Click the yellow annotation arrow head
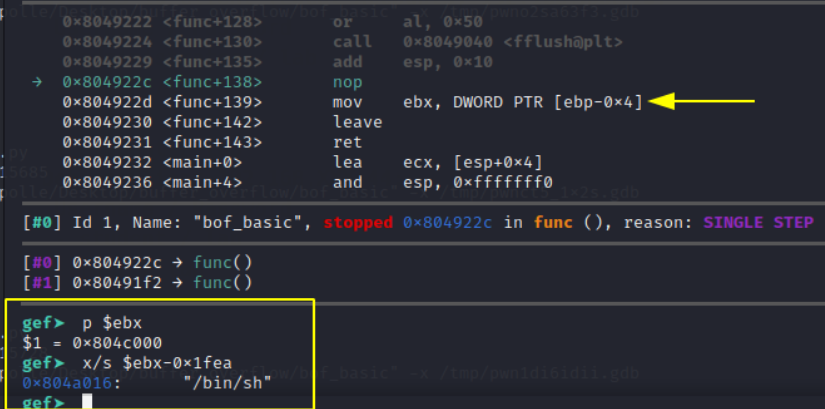The height and width of the screenshot is (409, 825). (x=662, y=101)
